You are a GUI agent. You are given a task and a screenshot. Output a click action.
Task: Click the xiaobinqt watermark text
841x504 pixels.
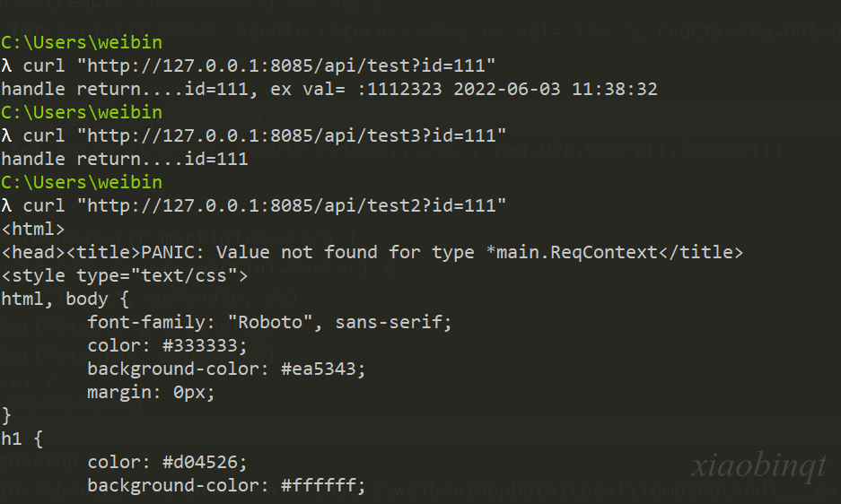pos(759,465)
